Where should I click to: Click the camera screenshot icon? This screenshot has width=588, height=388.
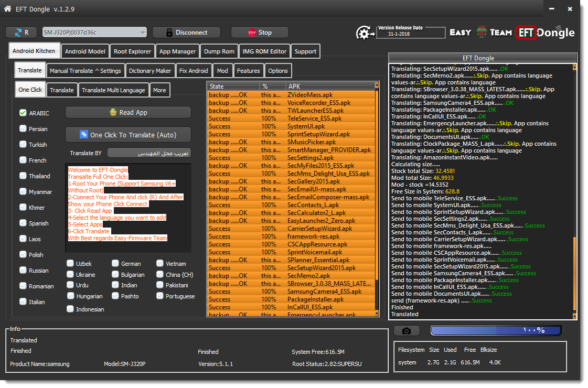coord(407,331)
